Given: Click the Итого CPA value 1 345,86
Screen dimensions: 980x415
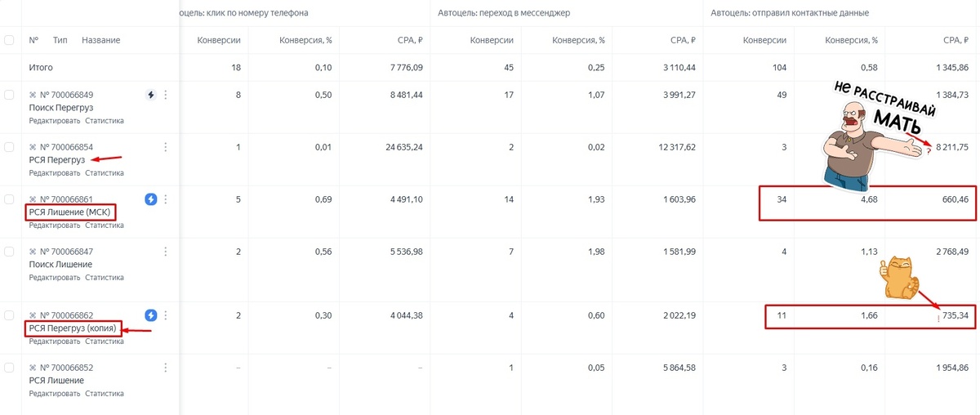Looking at the screenshot, I should point(951,68).
